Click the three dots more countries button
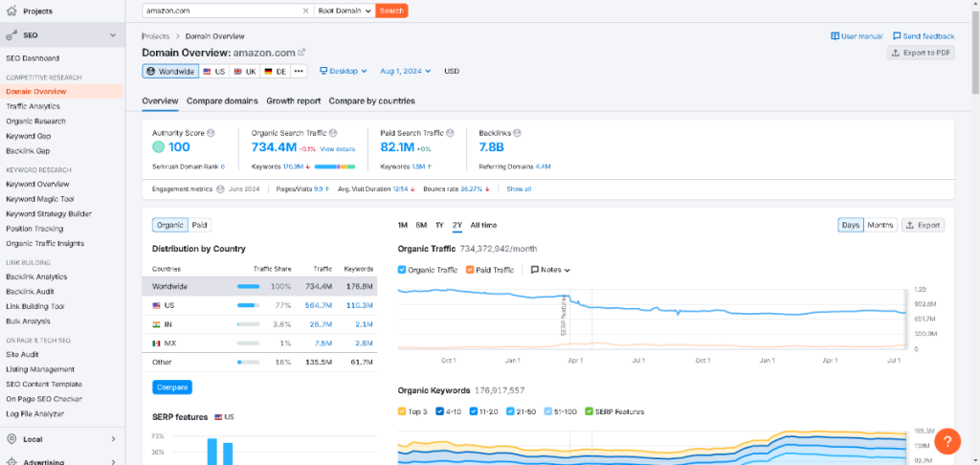This screenshot has width=980, height=465. [299, 71]
